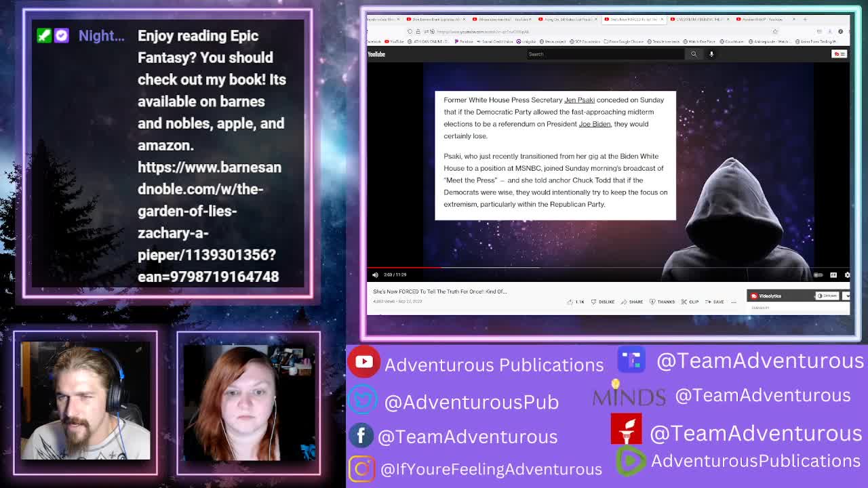Mute the YouTube video with speaker icon
Viewport: 868px width, 488px height.
pyautogui.click(x=375, y=274)
